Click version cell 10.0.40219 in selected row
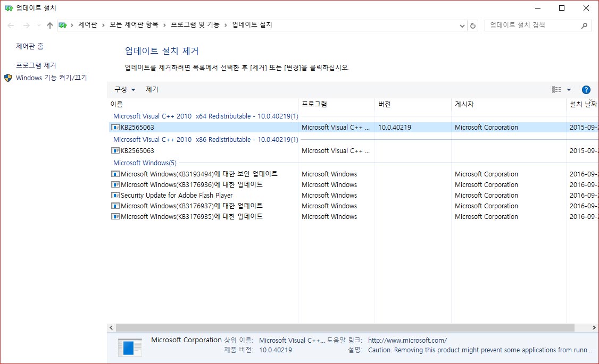This screenshot has height=364, width=599. (x=395, y=128)
